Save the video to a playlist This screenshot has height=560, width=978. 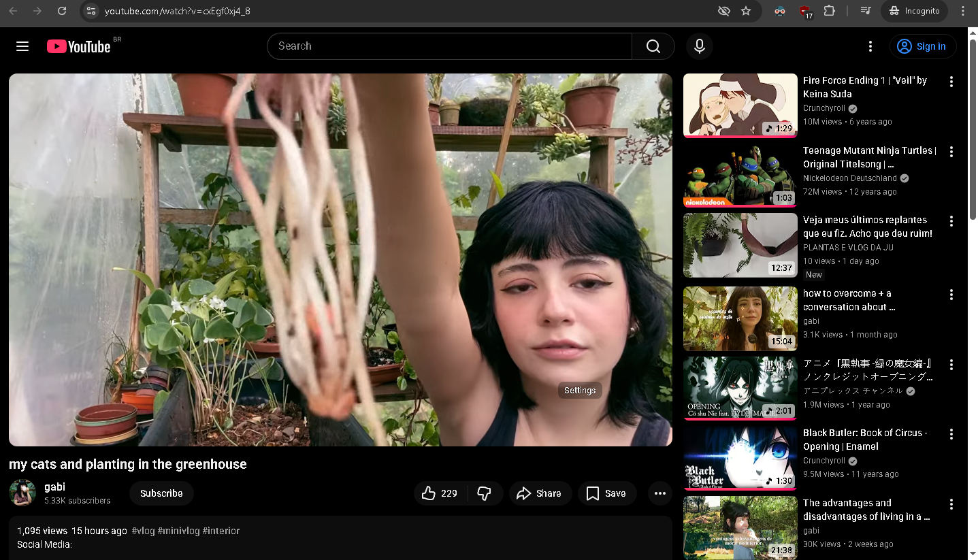click(607, 493)
